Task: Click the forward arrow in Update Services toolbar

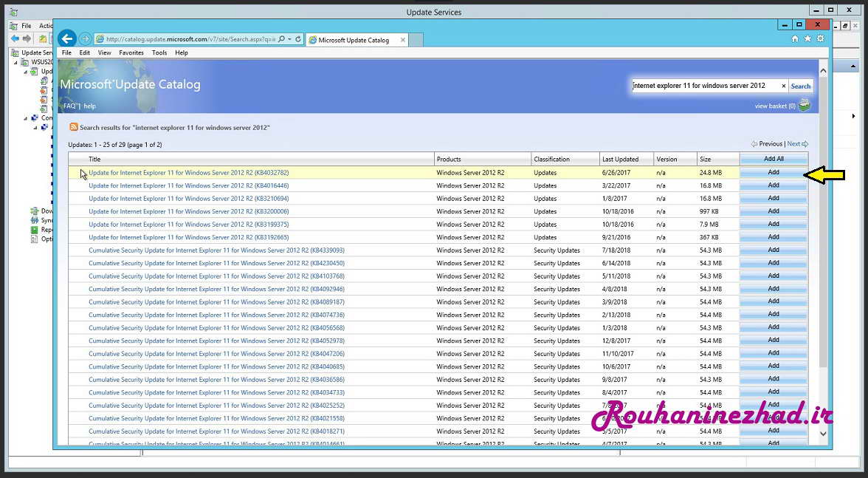Action: [x=27, y=38]
